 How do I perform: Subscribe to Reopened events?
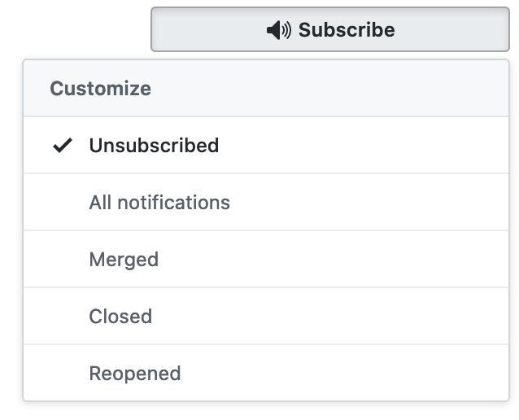[x=135, y=374]
